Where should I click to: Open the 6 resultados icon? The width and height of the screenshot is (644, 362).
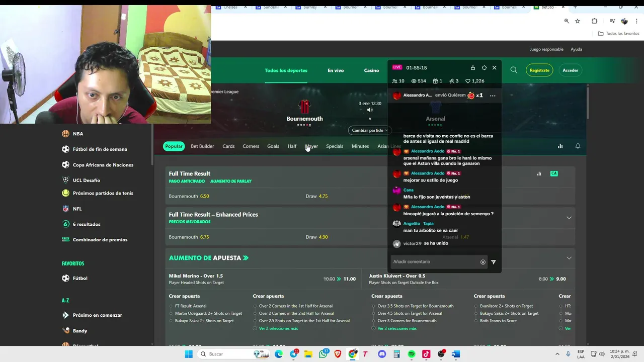pos(65,224)
